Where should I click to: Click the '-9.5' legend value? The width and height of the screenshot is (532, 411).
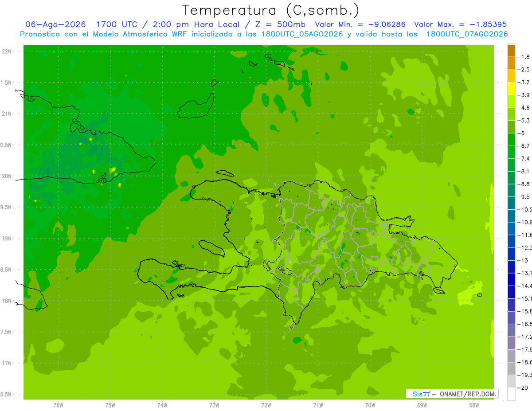click(524, 197)
